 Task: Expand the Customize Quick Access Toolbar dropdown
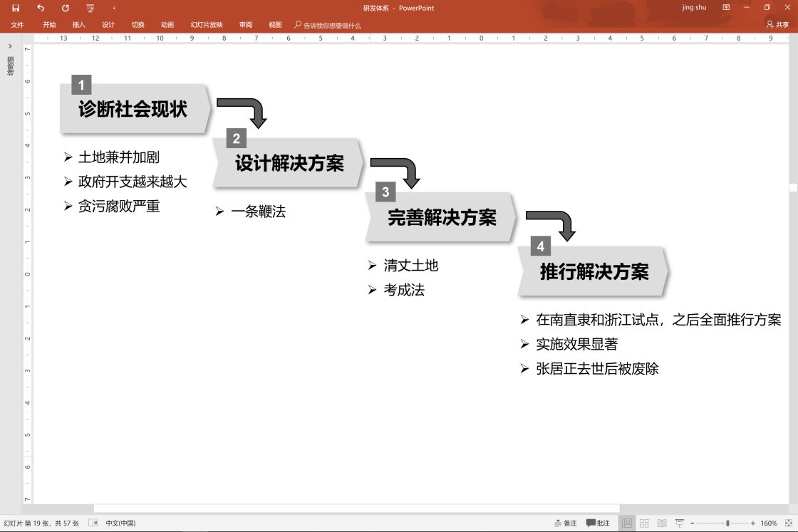pos(114,8)
